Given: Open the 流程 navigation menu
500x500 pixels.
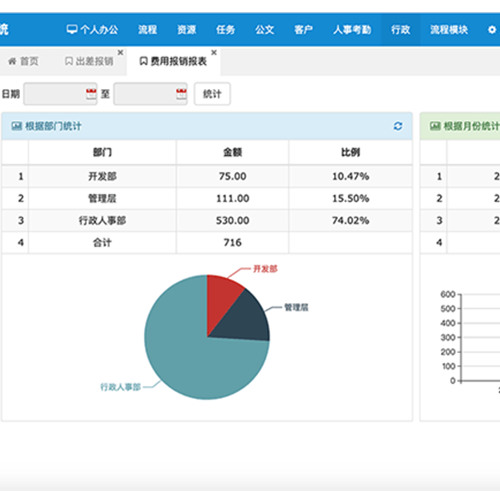Looking at the screenshot, I should [147, 30].
